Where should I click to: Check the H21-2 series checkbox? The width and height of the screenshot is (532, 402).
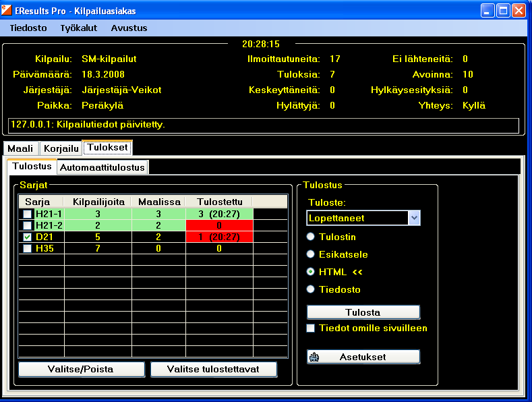pos(28,225)
